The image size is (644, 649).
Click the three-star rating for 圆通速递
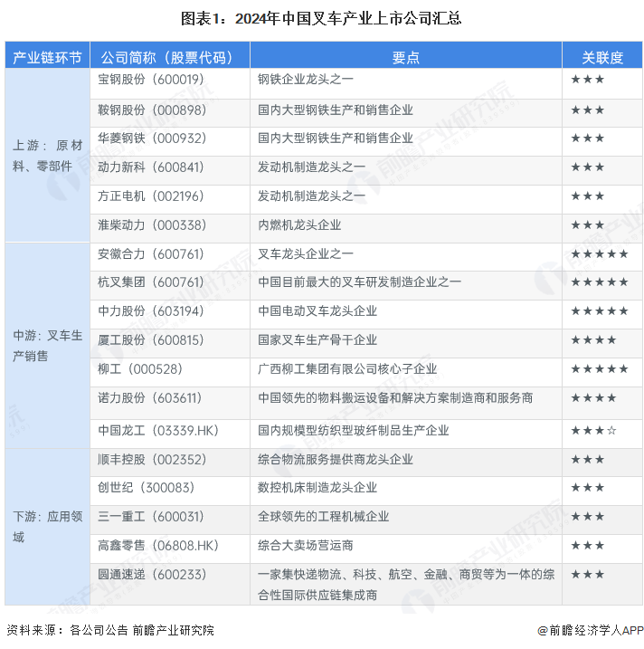pyautogui.click(x=587, y=574)
